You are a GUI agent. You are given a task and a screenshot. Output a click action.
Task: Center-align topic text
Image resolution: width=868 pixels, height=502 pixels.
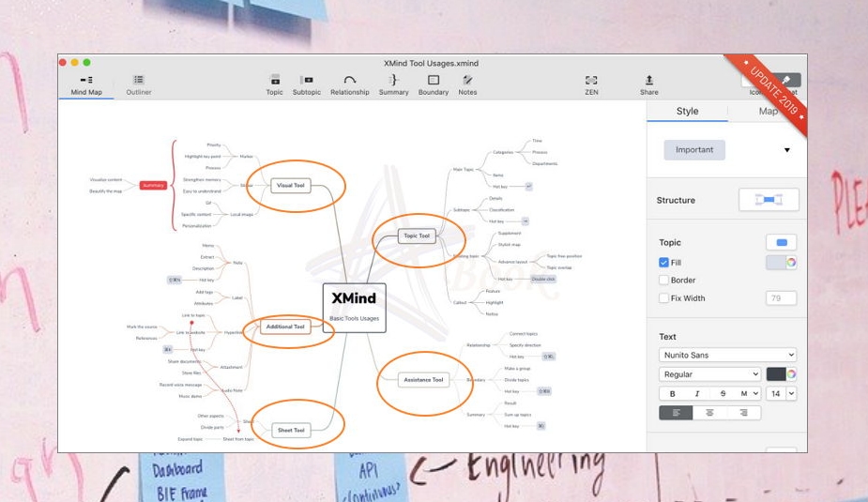(x=709, y=413)
